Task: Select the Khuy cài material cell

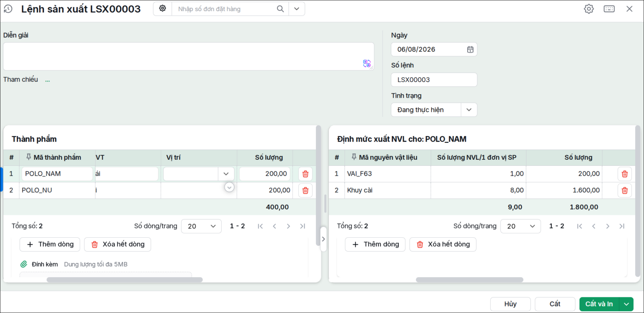Action: click(x=388, y=190)
